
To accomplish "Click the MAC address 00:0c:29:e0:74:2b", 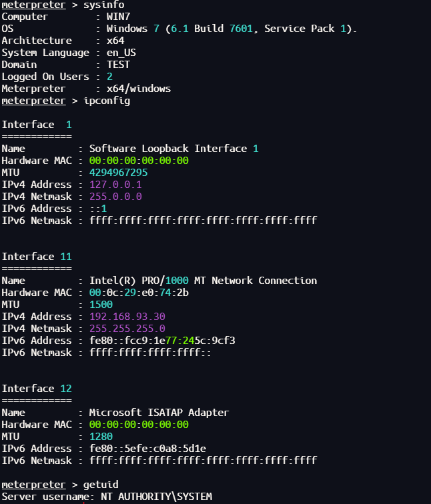I will (x=139, y=293).
